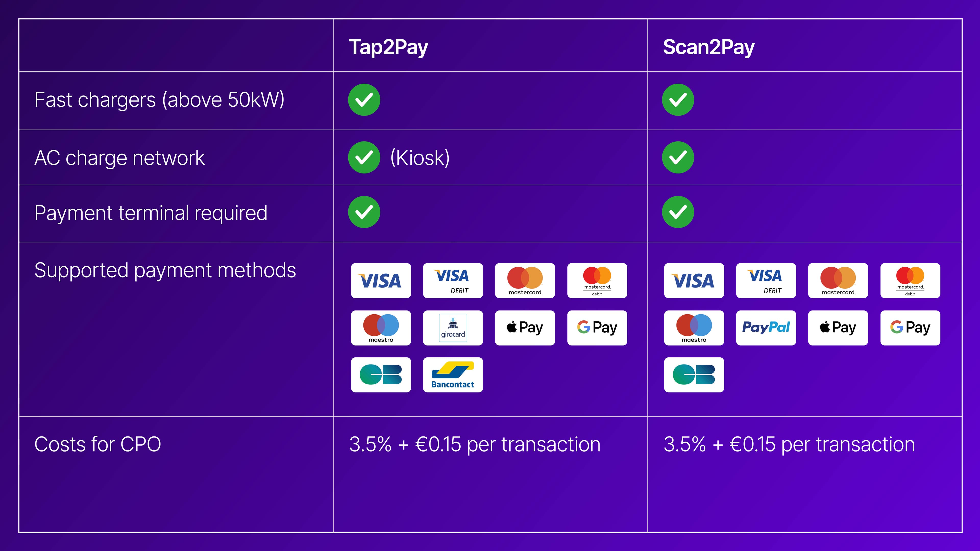The image size is (980, 551).
Task: Click the Google Pay logo under Scan2Pay
Action: click(x=910, y=328)
